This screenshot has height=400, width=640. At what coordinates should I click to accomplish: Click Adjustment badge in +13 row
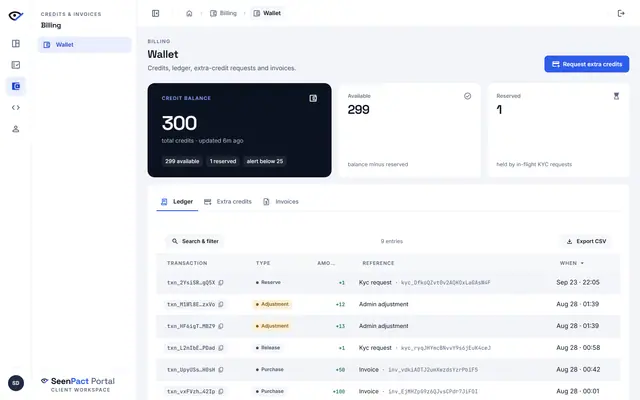[x=272, y=326]
